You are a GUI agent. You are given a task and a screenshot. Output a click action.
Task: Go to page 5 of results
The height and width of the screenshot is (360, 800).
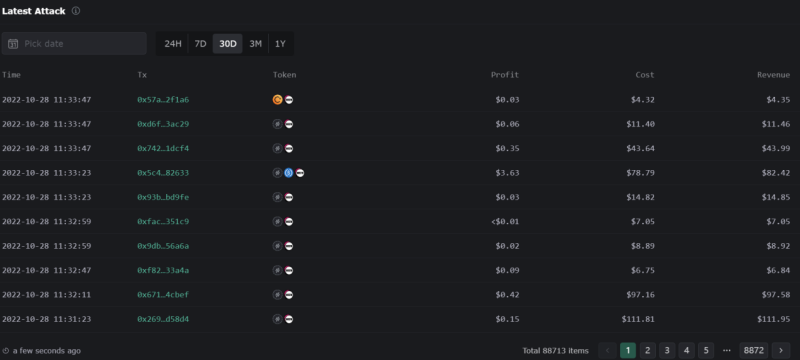click(706, 350)
